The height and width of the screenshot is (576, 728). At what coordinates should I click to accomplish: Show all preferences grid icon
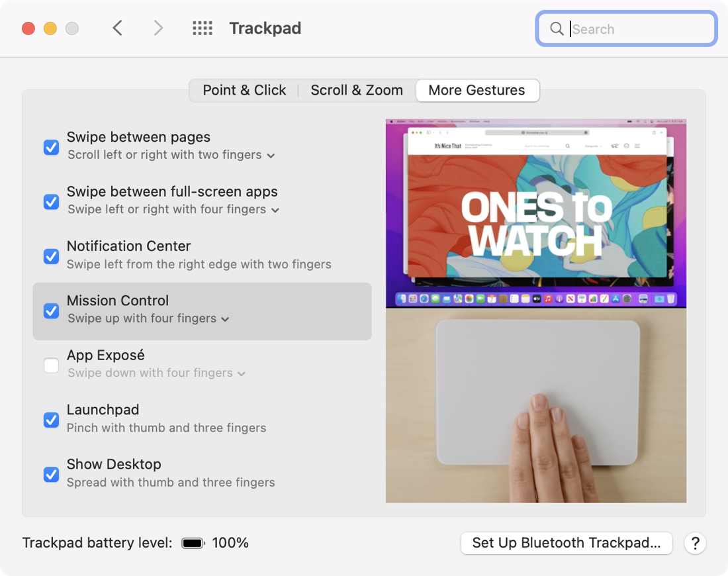(x=202, y=28)
